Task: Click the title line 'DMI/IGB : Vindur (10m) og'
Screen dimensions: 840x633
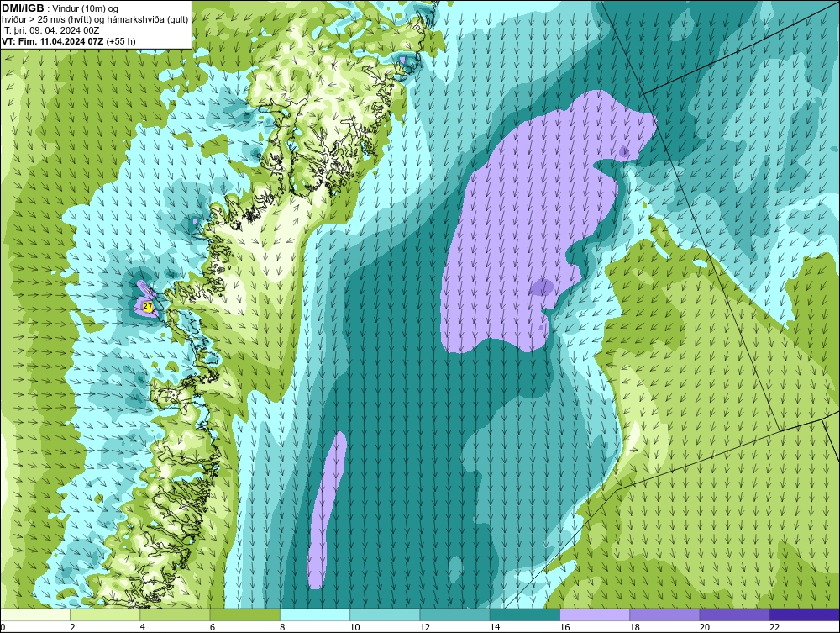Action: (x=60, y=8)
